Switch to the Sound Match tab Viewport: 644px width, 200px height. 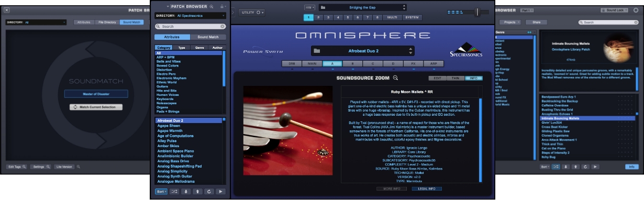pos(208,37)
